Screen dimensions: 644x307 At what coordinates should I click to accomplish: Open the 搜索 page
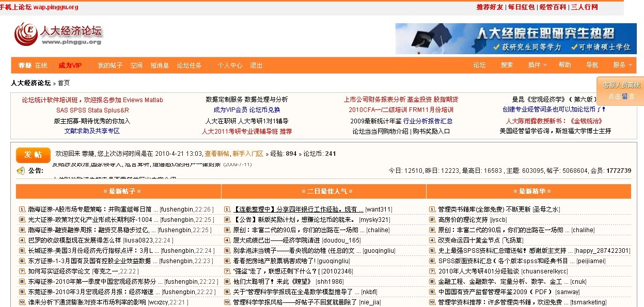coord(507,66)
